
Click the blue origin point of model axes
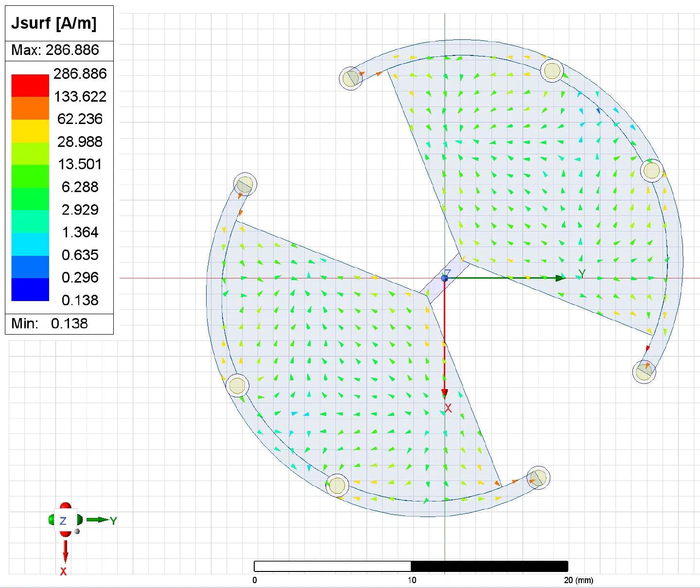point(444,278)
